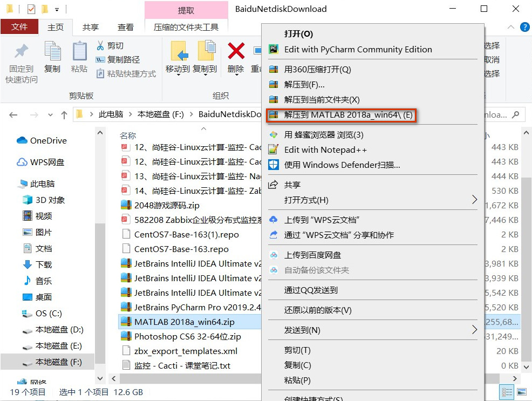Click the Back navigation arrow

(x=13, y=115)
